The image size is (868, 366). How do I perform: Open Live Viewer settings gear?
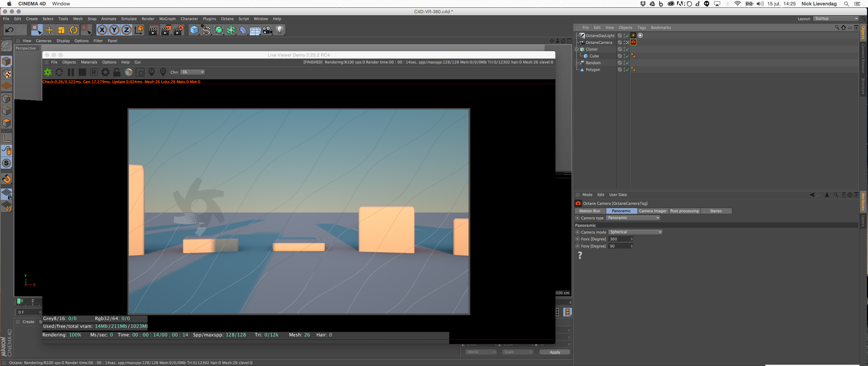click(105, 72)
